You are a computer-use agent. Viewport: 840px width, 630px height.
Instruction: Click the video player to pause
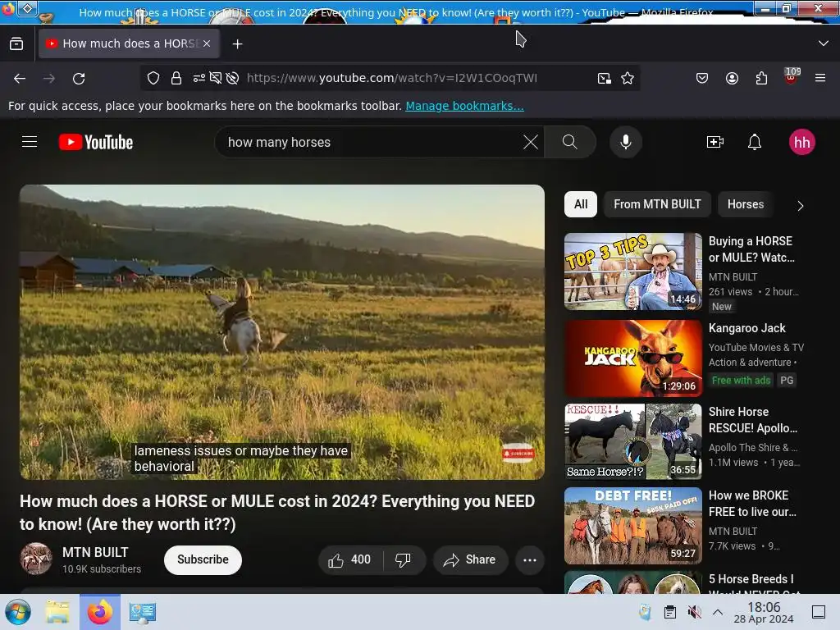pos(282,331)
